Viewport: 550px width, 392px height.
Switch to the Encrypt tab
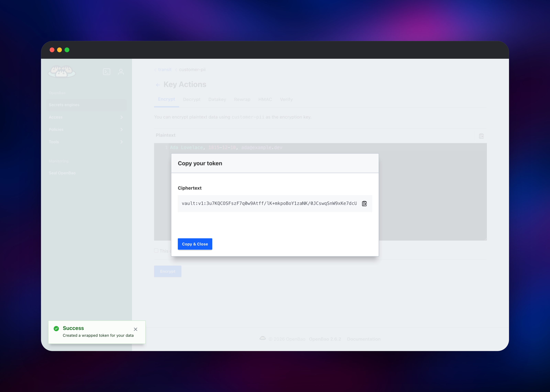[x=166, y=99]
